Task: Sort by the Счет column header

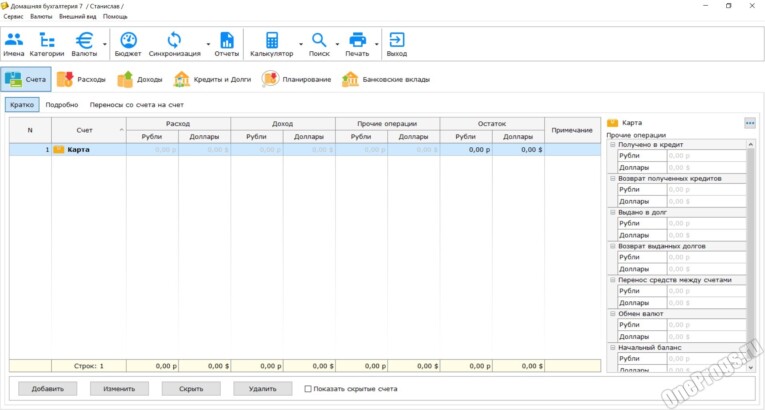Action: click(89, 130)
